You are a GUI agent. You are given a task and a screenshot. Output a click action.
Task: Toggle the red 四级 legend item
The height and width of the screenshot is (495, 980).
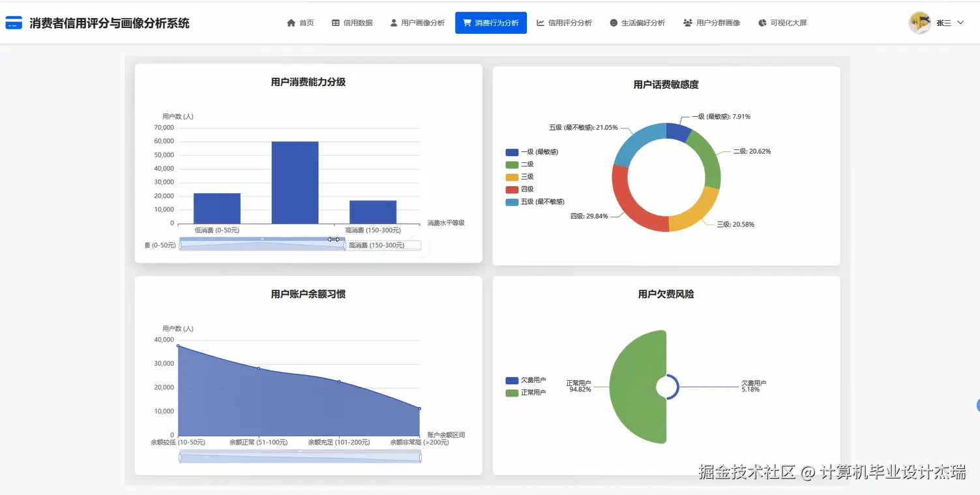pyautogui.click(x=520, y=189)
